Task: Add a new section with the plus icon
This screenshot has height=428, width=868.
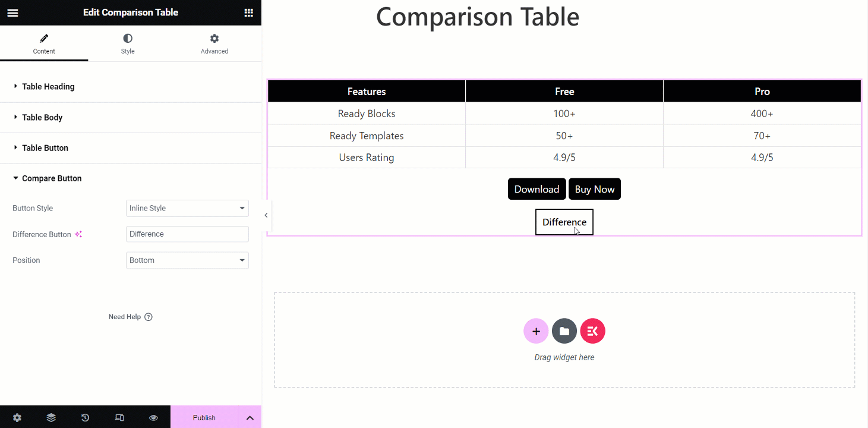Action: (536, 331)
